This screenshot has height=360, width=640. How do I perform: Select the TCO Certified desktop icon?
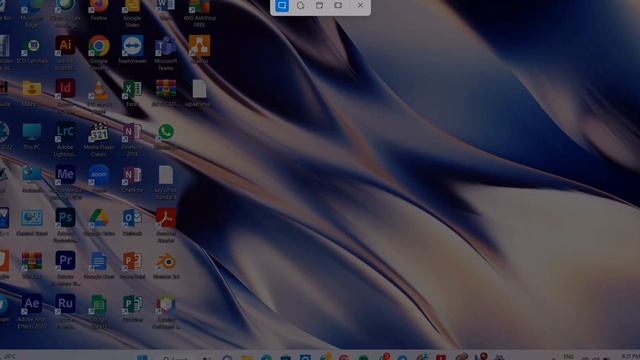32,51
